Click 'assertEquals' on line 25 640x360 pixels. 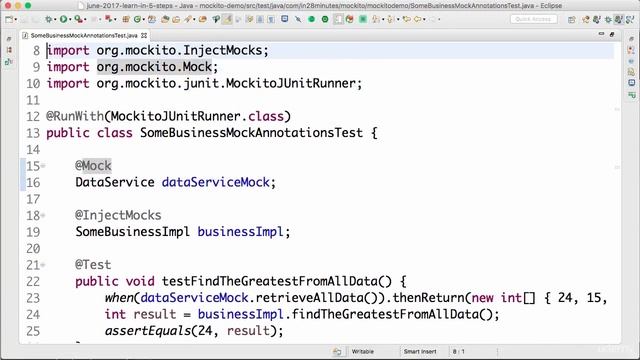(x=148, y=331)
